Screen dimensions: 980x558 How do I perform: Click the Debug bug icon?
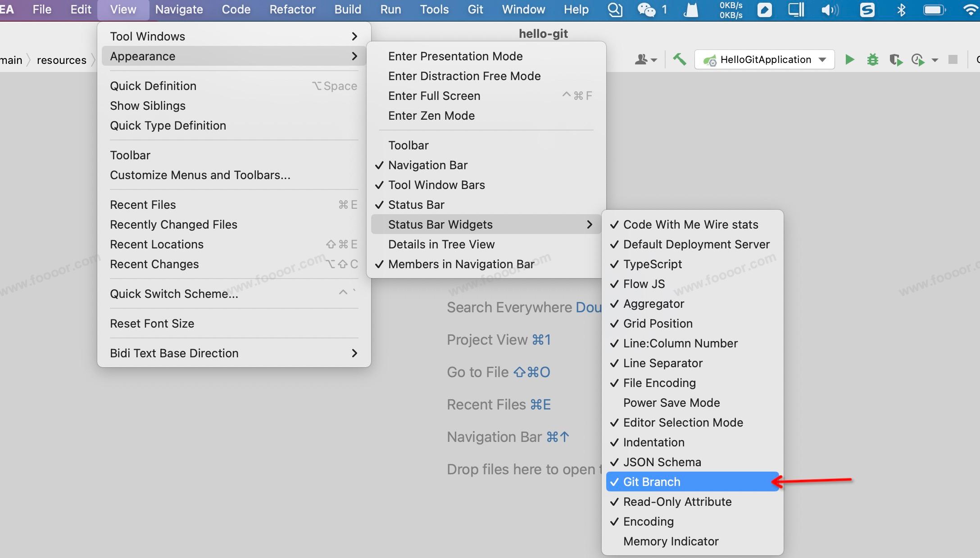pyautogui.click(x=872, y=59)
